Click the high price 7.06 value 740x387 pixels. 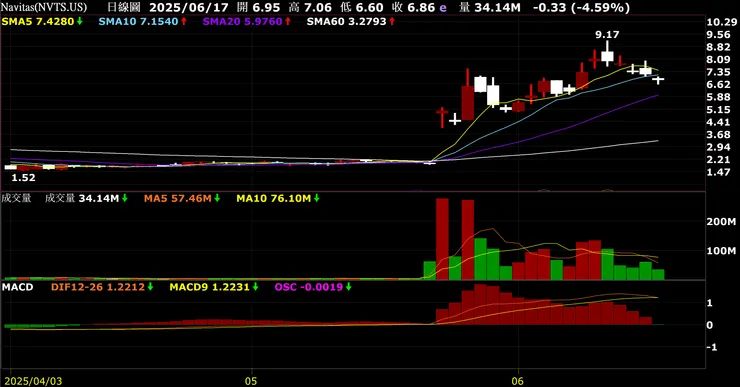click(318, 8)
